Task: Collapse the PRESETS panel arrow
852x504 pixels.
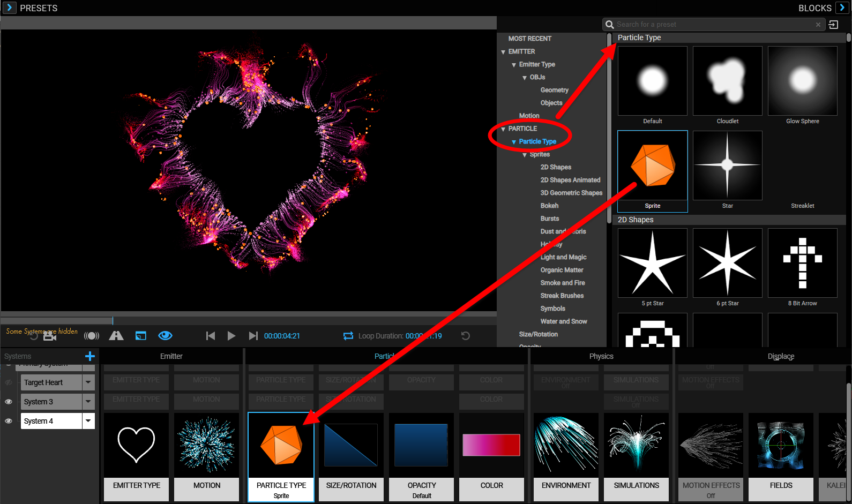Action: pos(9,7)
